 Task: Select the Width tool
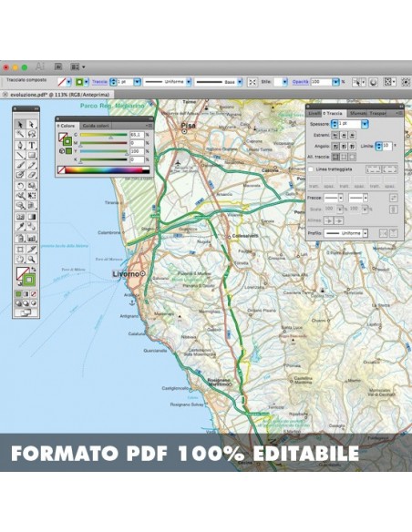tap(20, 196)
